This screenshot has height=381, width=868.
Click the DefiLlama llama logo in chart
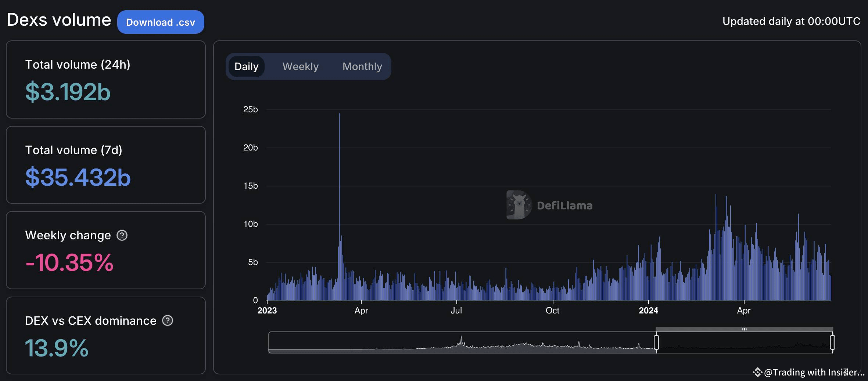519,205
